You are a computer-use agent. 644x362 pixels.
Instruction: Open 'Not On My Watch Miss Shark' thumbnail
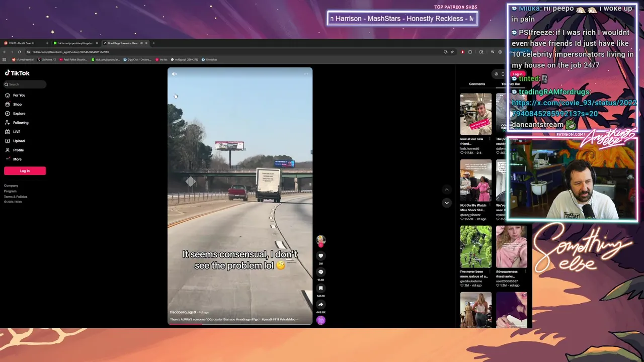pyautogui.click(x=476, y=181)
